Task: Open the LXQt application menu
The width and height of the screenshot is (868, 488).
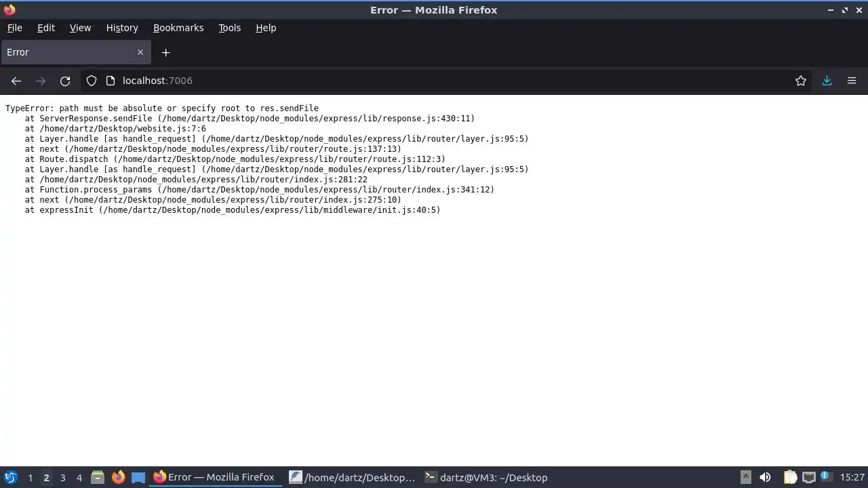Action: click(x=10, y=477)
